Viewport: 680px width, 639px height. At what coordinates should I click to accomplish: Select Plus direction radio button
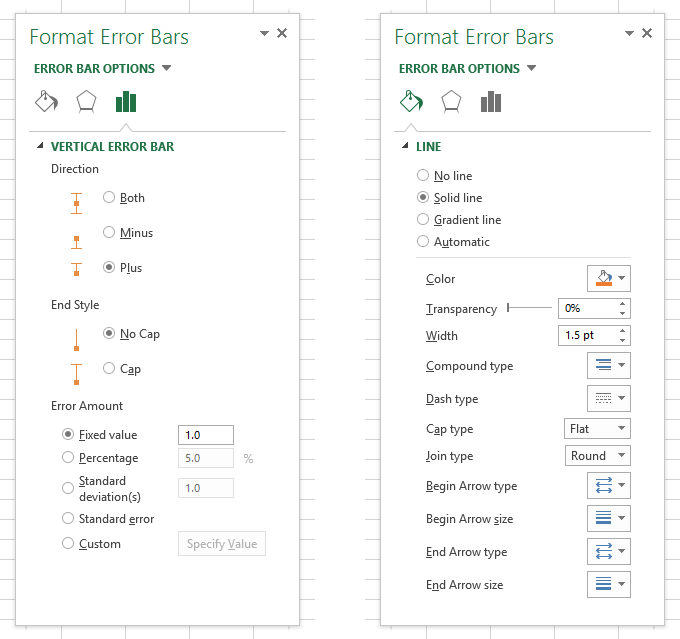coord(109,267)
